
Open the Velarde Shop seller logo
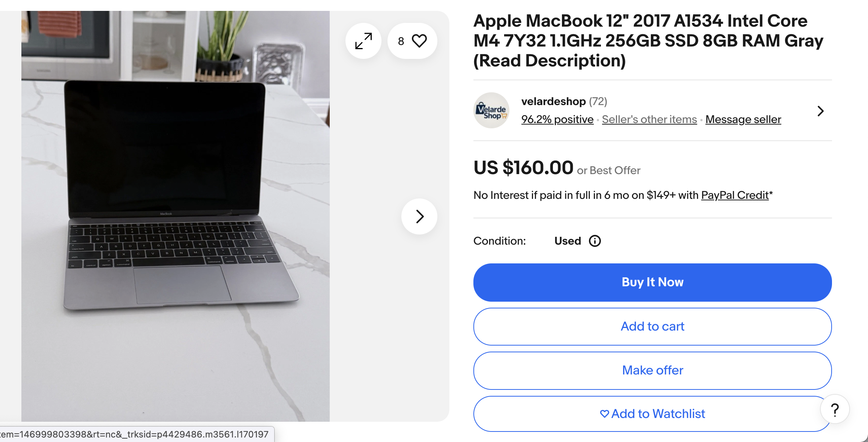click(491, 111)
